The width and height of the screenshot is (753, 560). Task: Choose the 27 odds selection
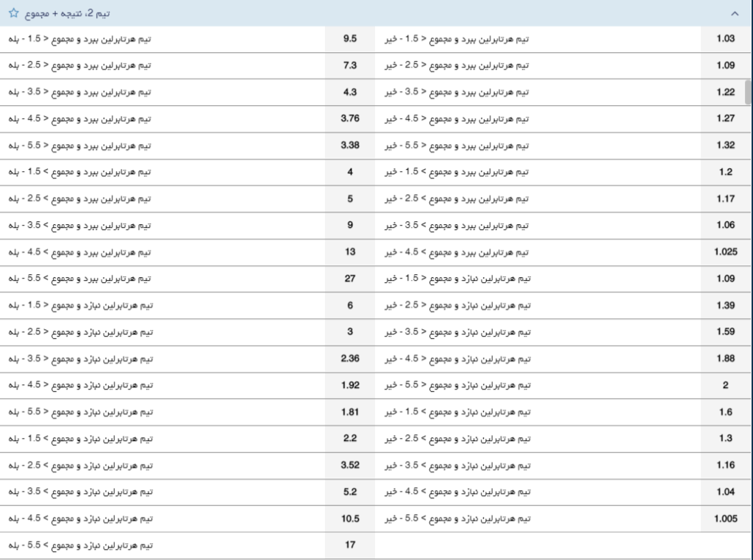click(x=350, y=279)
